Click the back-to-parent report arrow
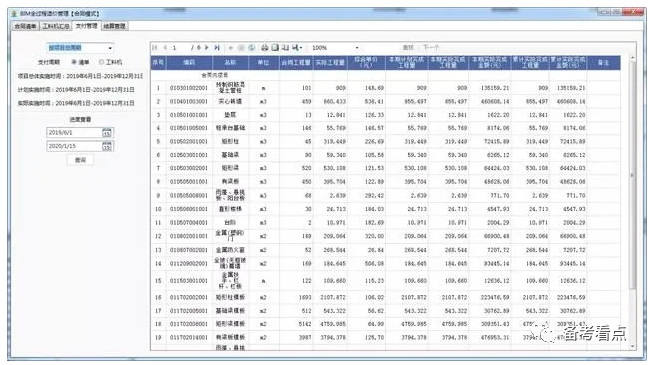 [231, 48]
